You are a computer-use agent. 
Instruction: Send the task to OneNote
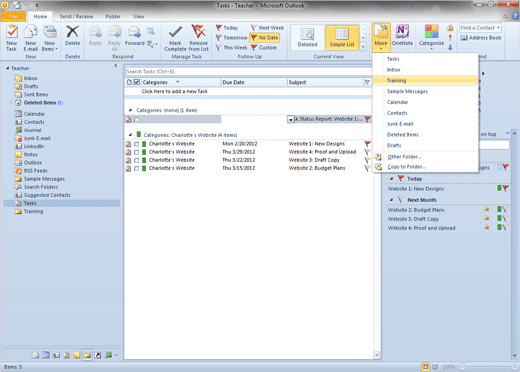pyautogui.click(x=402, y=36)
